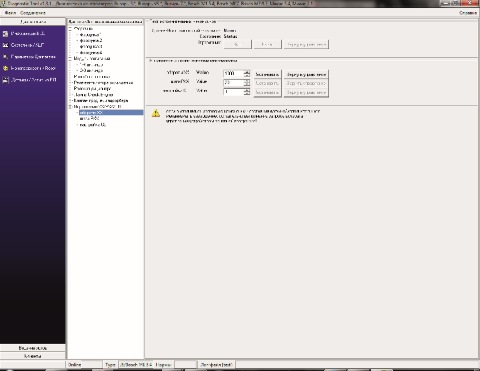The height and width of the screenshot is (371, 480).
Task: Collapse the Модуль зажигания tree node
Action: (70, 58)
